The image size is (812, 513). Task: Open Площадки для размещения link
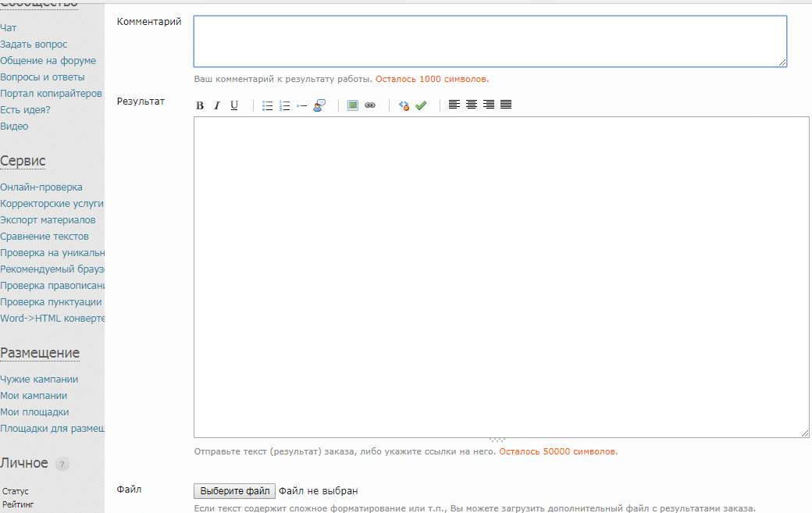click(x=52, y=429)
